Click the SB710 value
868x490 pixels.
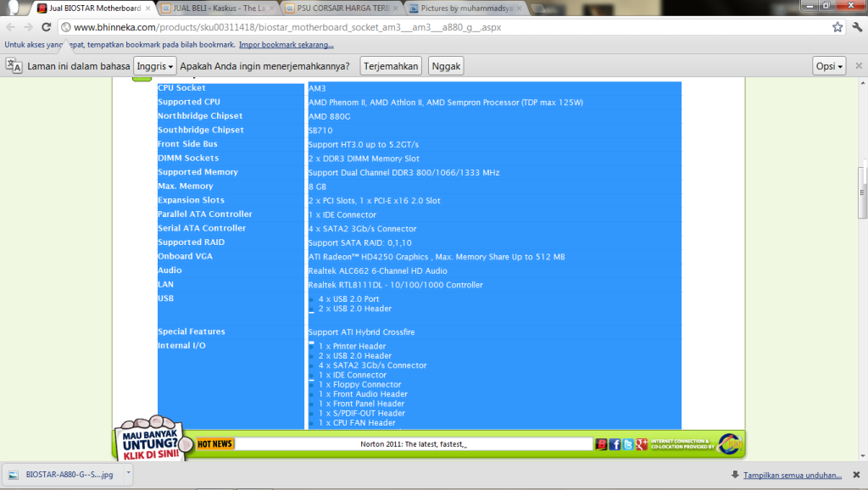tap(320, 131)
